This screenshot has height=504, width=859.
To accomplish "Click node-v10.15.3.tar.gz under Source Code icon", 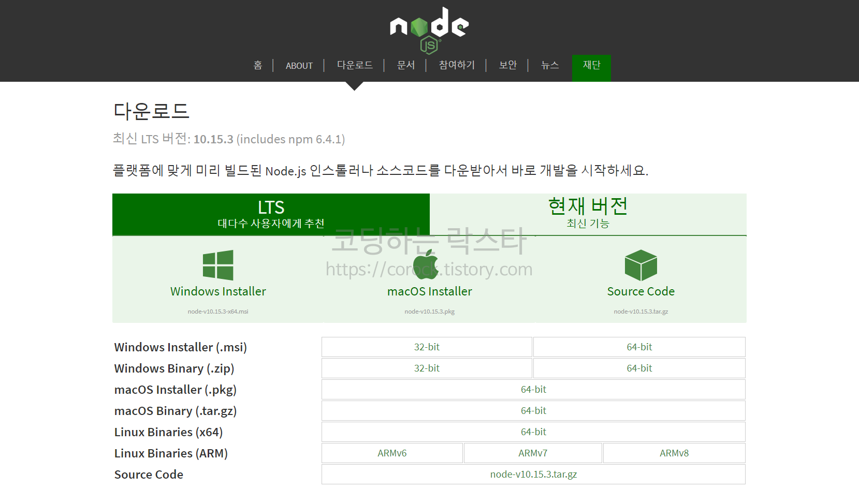I will pyautogui.click(x=641, y=312).
